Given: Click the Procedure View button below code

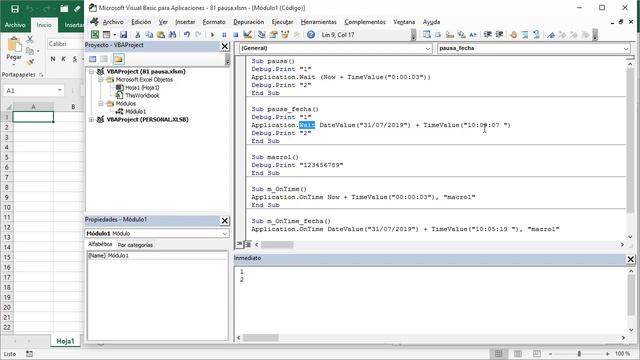Looking at the screenshot, I should (x=239, y=244).
